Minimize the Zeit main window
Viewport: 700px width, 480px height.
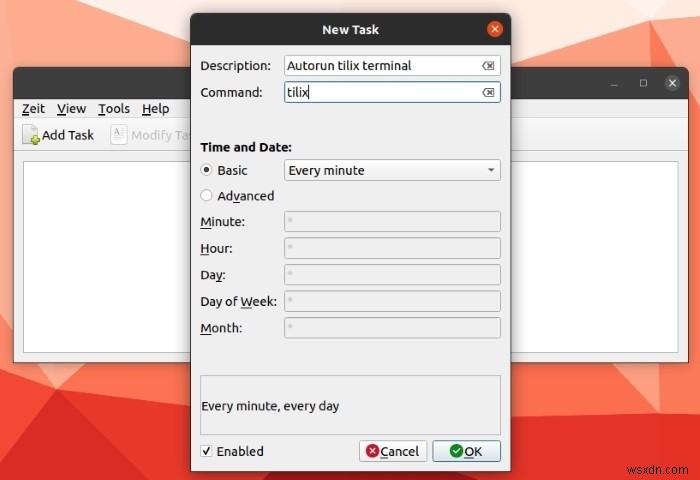614,83
